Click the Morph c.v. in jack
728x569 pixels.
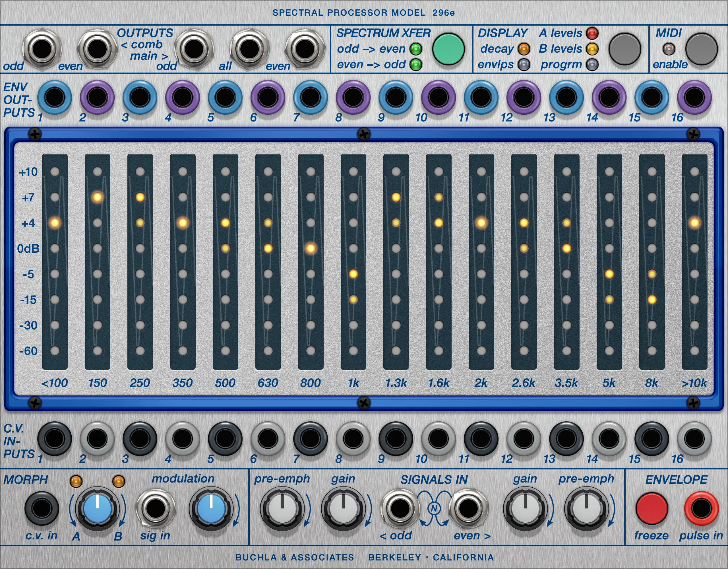pyautogui.click(x=42, y=509)
